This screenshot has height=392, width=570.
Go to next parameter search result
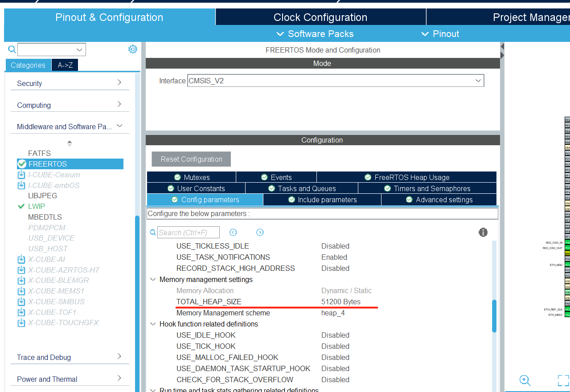click(260, 233)
